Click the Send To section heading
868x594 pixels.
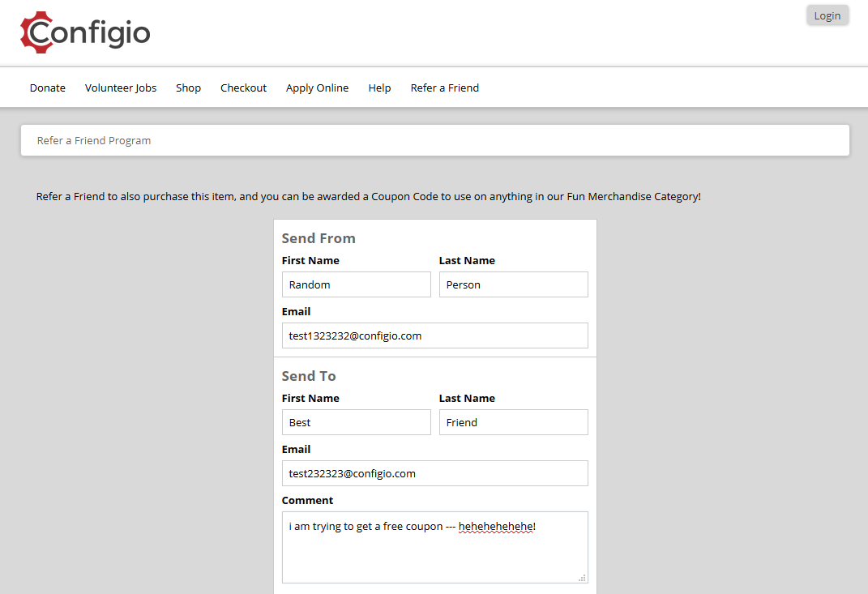point(309,376)
